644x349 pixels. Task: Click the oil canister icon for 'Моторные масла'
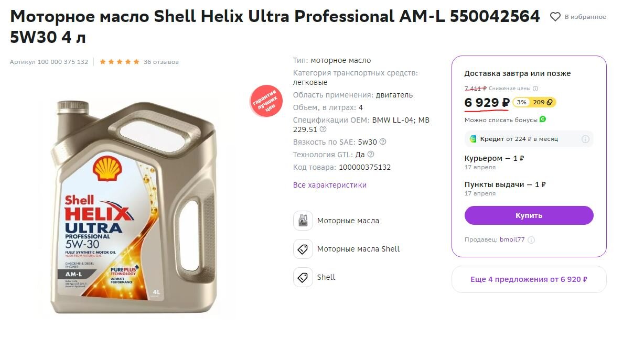303,221
